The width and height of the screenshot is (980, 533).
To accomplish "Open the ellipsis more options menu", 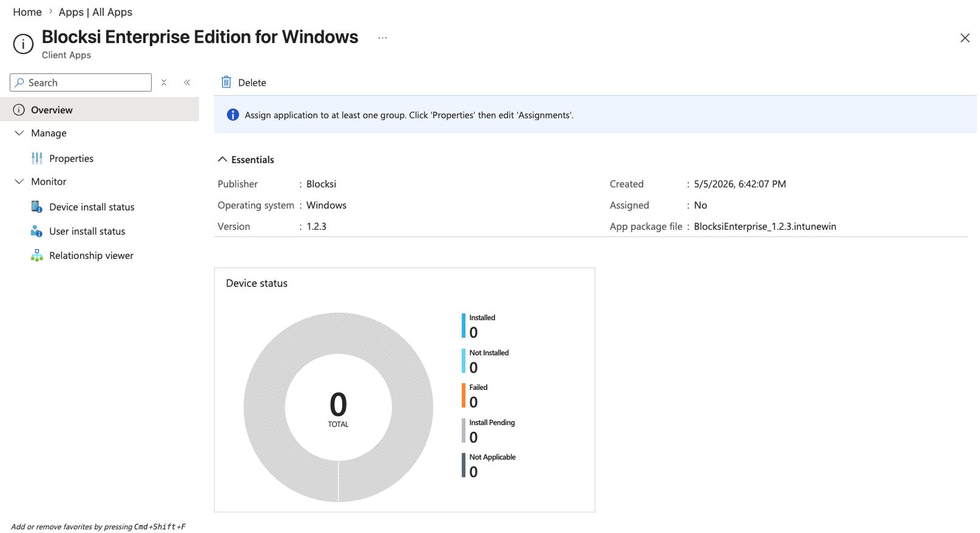I will [382, 38].
